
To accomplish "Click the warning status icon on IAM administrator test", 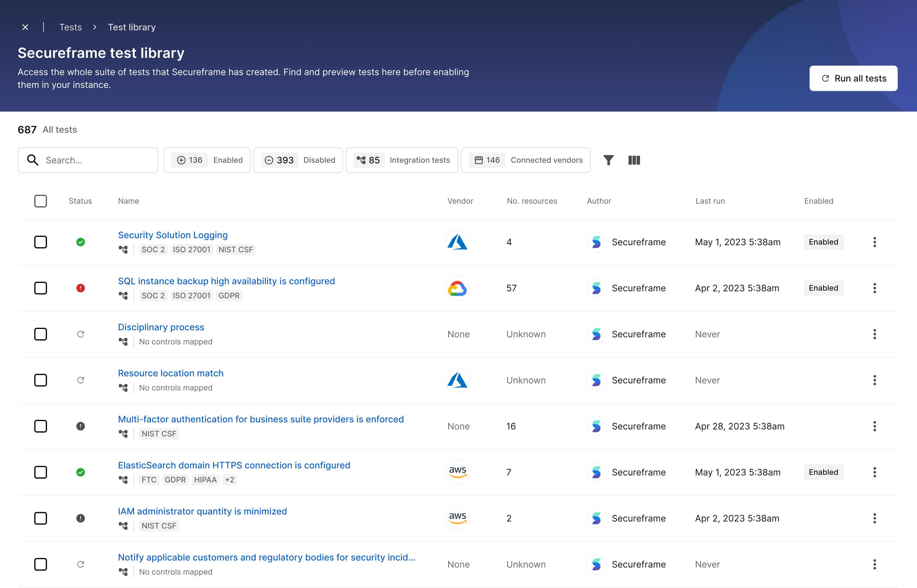I will (x=80, y=518).
